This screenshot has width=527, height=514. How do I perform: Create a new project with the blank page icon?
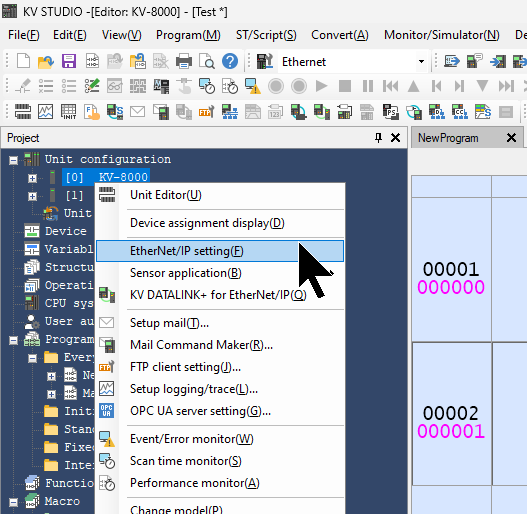click(x=23, y=62)
